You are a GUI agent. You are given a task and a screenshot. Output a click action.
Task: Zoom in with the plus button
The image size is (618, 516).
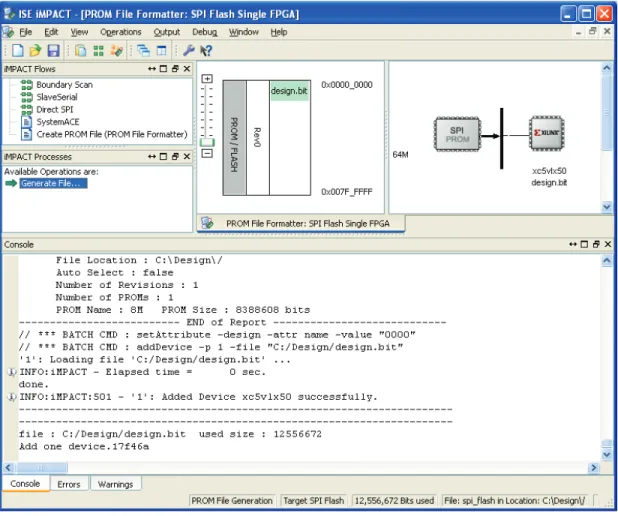point(207,79)
